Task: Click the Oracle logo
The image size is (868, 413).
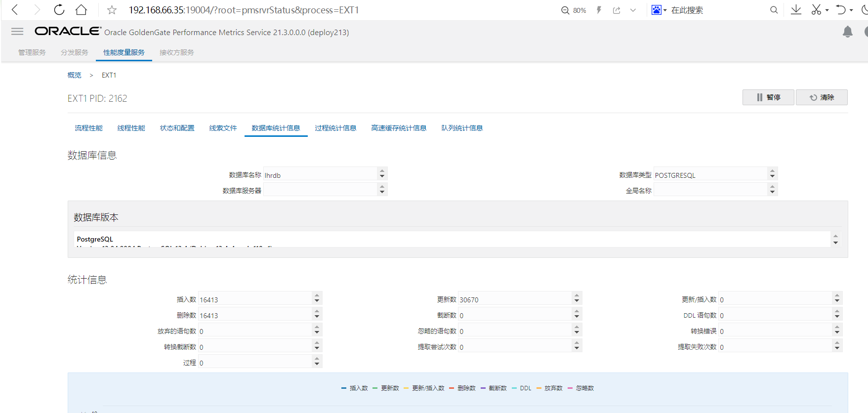Action: [x=68, y=31]
